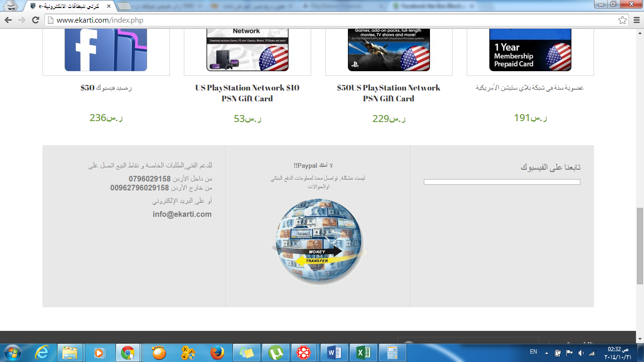This screenshot has width=644, height=362.
Task: Open the 1 Year Membership card image
Action: tap(530, 50)
